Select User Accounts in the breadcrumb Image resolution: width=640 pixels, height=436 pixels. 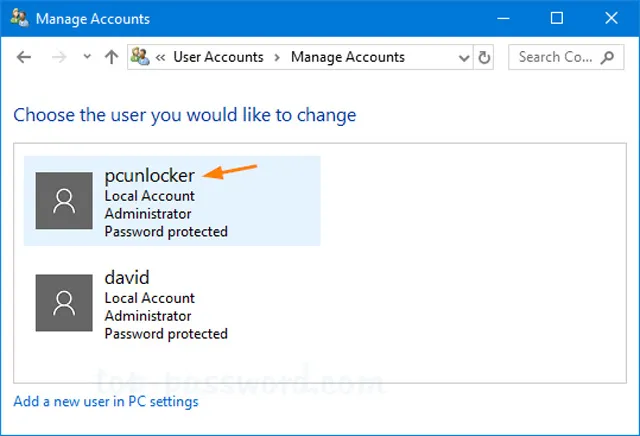[x=218, y=57]
